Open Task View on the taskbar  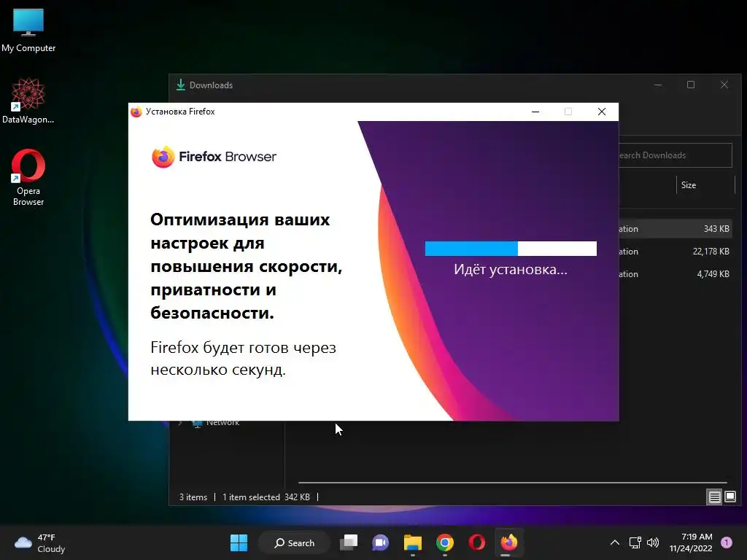point(348,542)
